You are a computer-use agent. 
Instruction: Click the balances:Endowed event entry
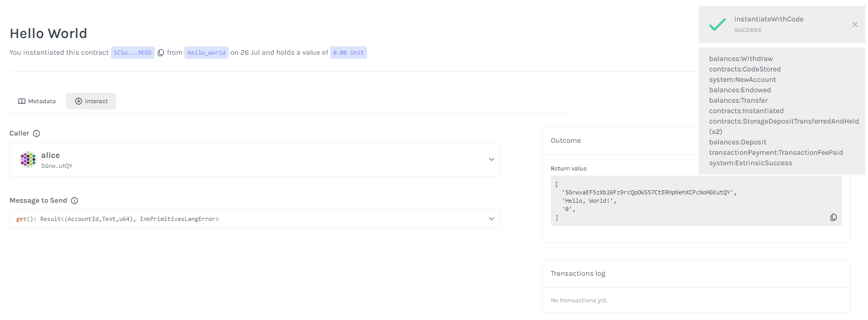(740, 90)
